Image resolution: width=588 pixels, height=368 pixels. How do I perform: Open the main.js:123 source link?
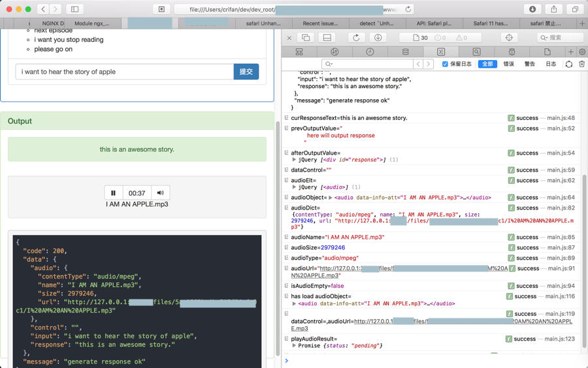561,339
